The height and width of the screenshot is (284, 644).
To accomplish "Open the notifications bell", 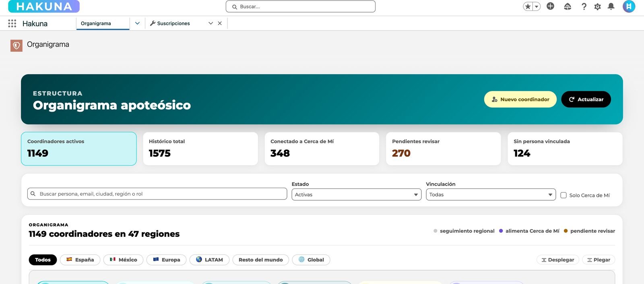I will [x=611, y=6].
